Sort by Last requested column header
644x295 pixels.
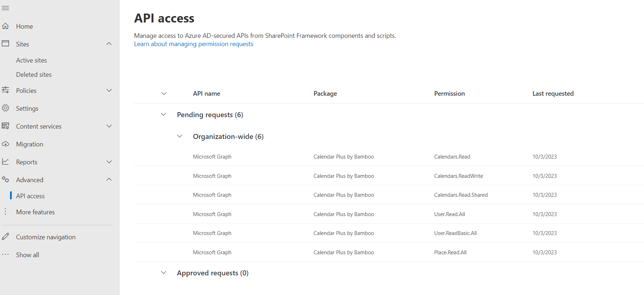(x=553, y=94)
